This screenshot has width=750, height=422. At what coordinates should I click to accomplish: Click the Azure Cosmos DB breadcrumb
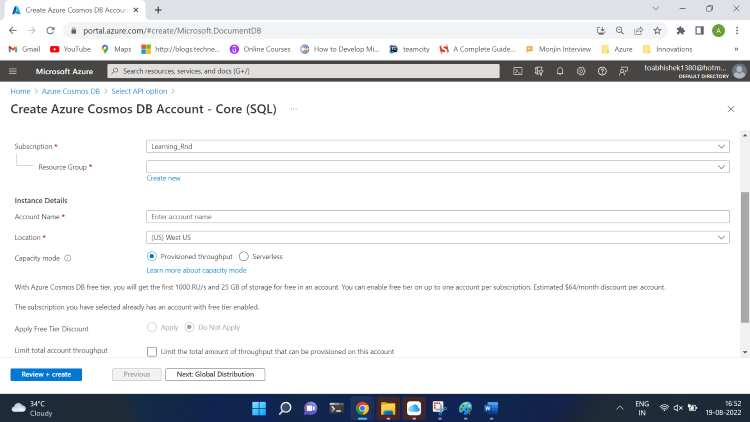[x=71, y=91]
